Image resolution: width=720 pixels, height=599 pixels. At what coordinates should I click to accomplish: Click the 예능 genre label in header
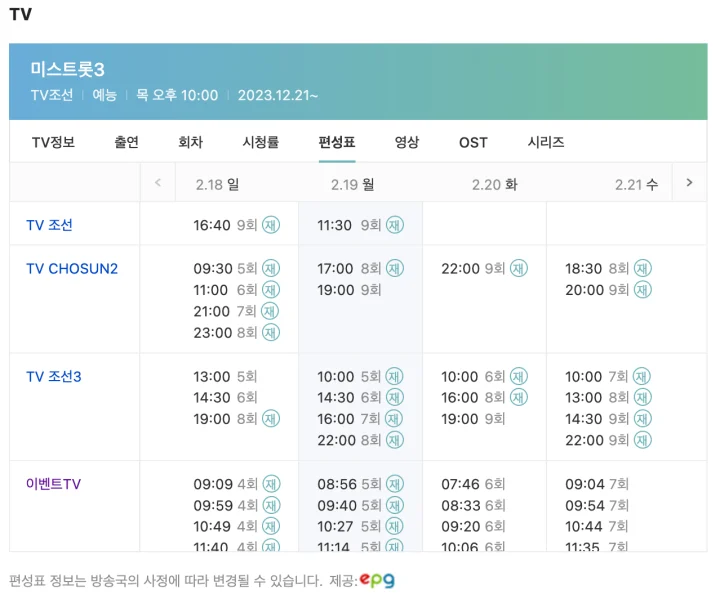coord(105,95)
